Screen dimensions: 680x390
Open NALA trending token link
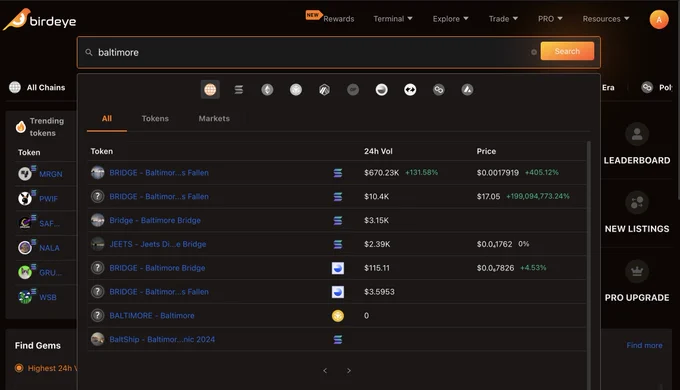click(x=49, y=248)
